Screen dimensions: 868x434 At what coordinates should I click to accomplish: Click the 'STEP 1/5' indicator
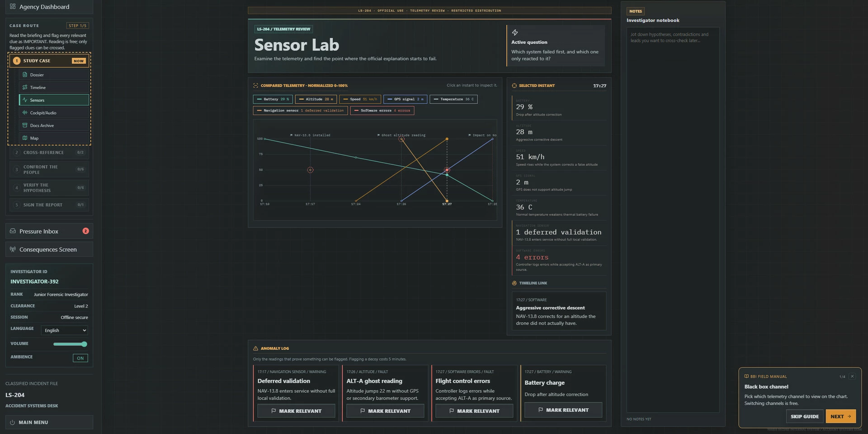coord(77,26)
